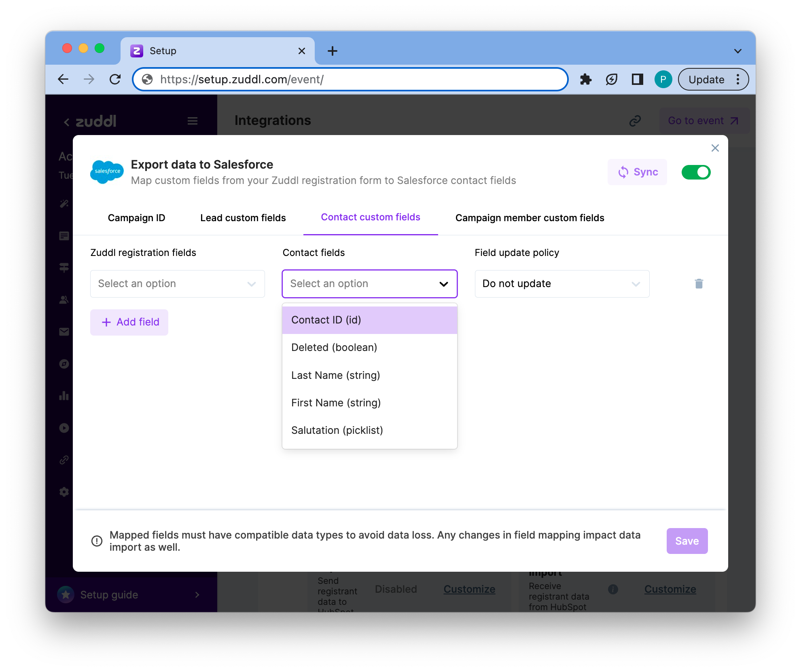
Task: Select the Contact custom fields tab
Action: pos(370,217)
